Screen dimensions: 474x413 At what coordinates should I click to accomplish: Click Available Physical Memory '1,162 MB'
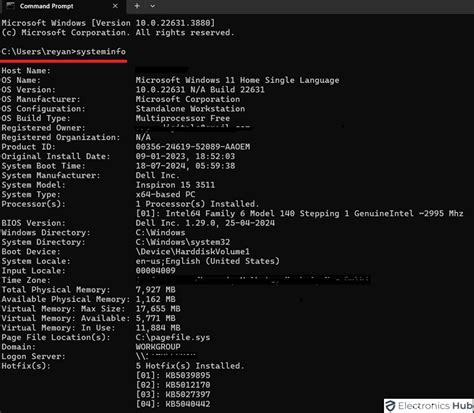pyautogui.click(x=155, y=299)
